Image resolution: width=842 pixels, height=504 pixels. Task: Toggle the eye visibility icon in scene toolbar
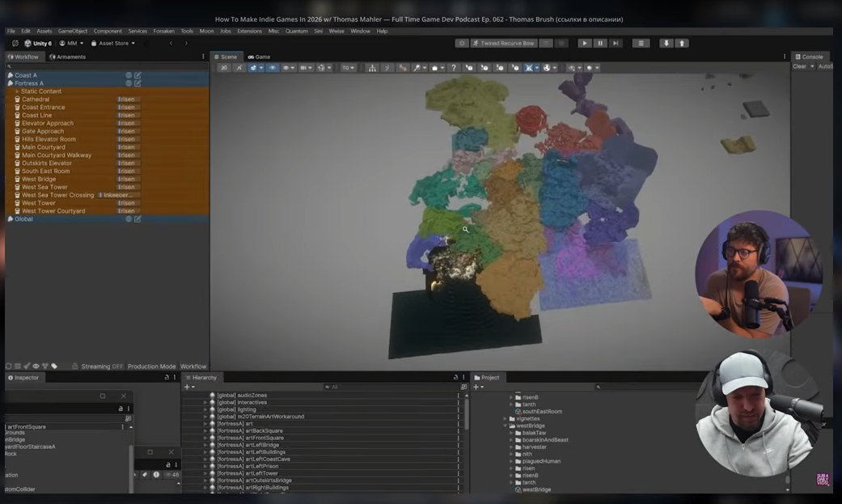tap(273, 68)
